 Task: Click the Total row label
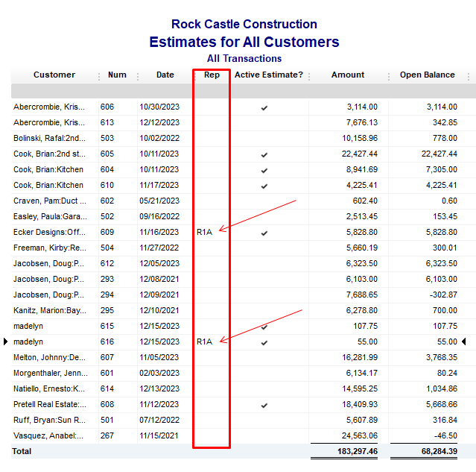coord(22,451)
